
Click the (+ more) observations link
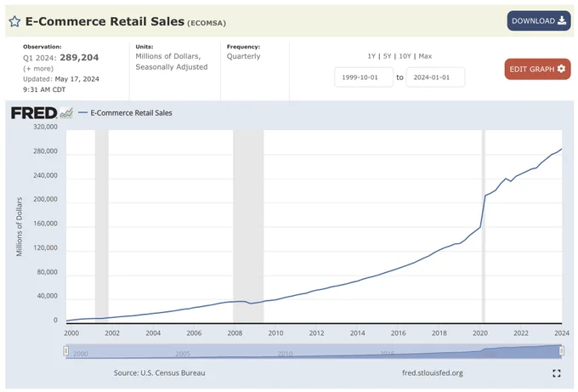tap(38, 69)
